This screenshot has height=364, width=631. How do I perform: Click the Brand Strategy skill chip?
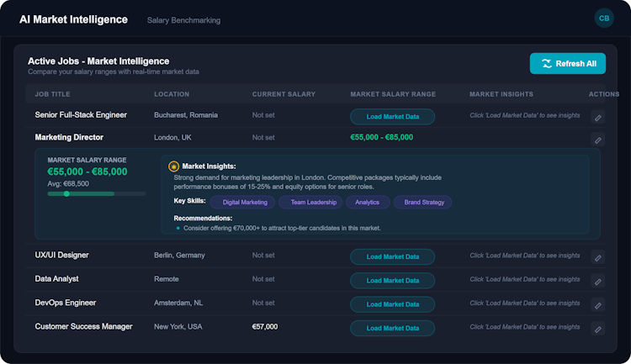[x=422, y=202]
